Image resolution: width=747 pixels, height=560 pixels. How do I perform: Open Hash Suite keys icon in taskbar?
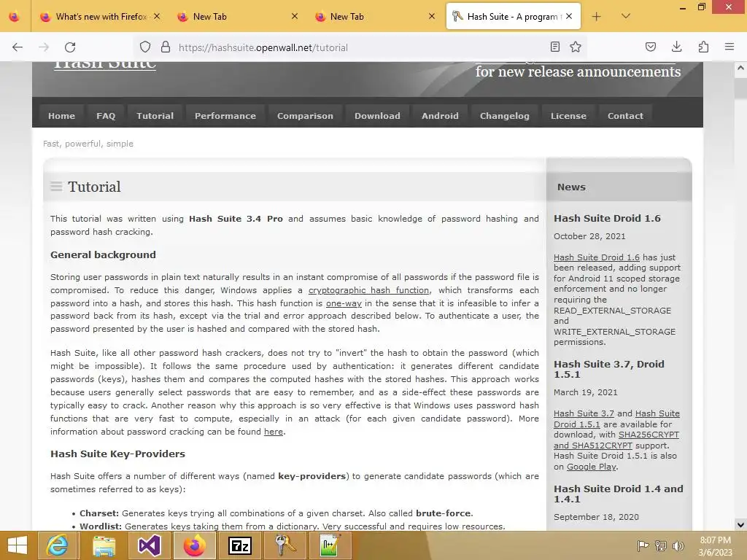(286, 545)
